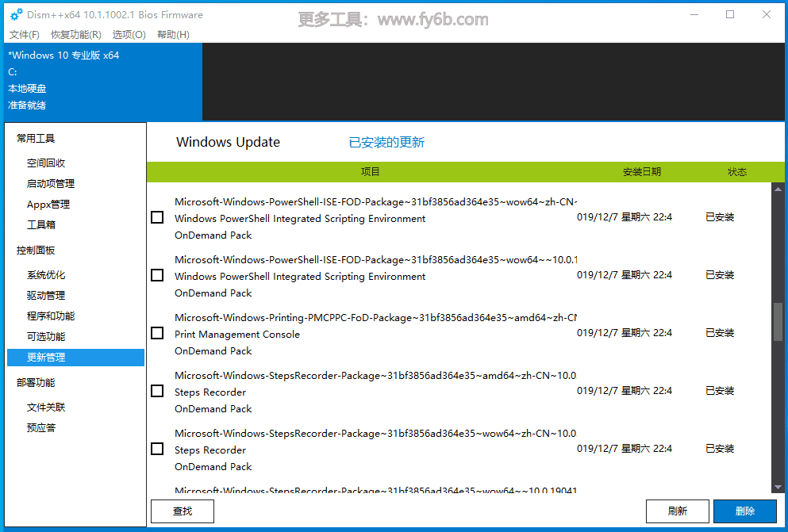
Task: Click the 控制面板 section heading
Action: click(36, 251)
